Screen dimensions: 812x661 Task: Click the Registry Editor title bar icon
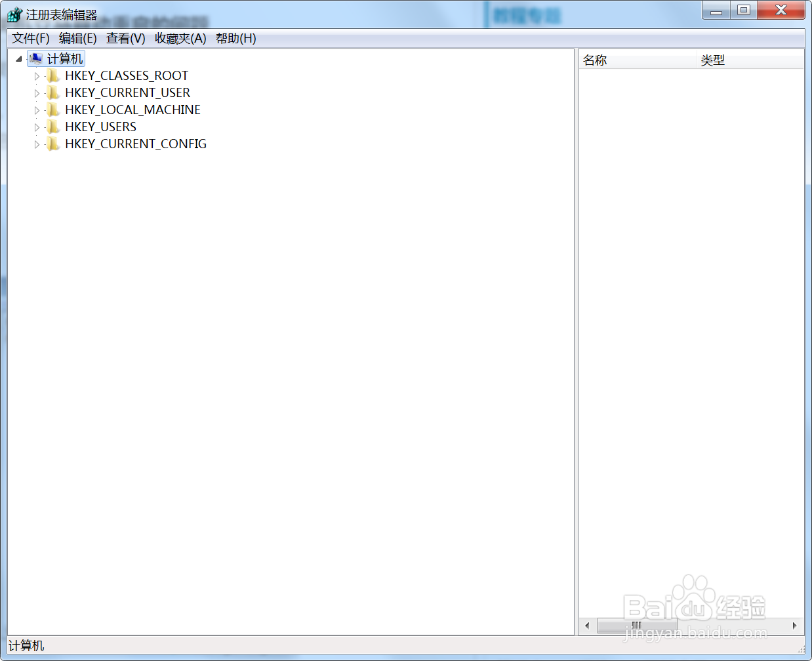point(14,13)
